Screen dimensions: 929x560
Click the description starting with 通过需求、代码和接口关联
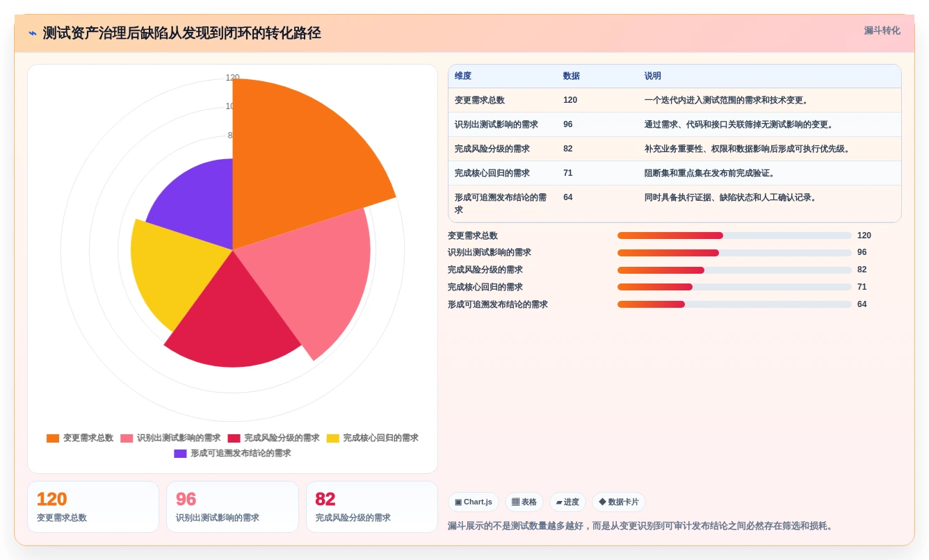[738, 125]
